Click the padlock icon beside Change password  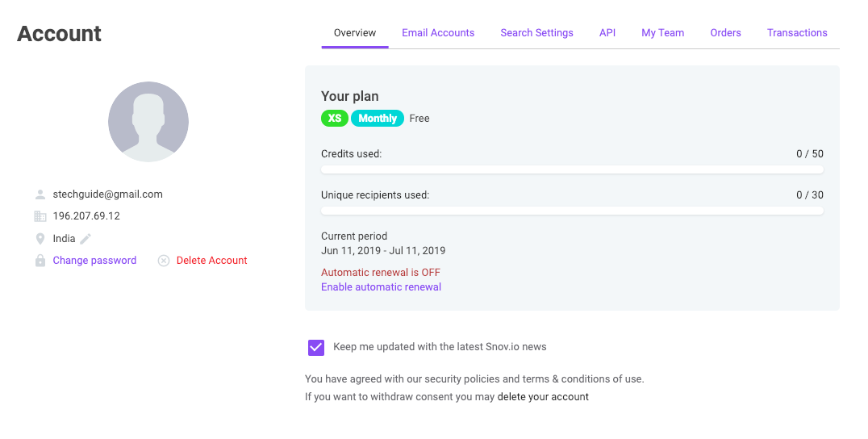(40, 261)
